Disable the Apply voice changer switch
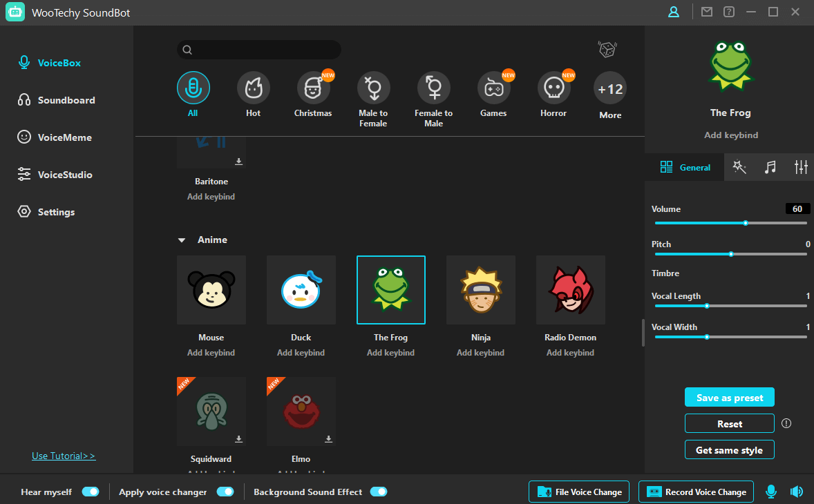Image resolution: width=814 pixels, height=504 pixels. [x=225, y=492]
